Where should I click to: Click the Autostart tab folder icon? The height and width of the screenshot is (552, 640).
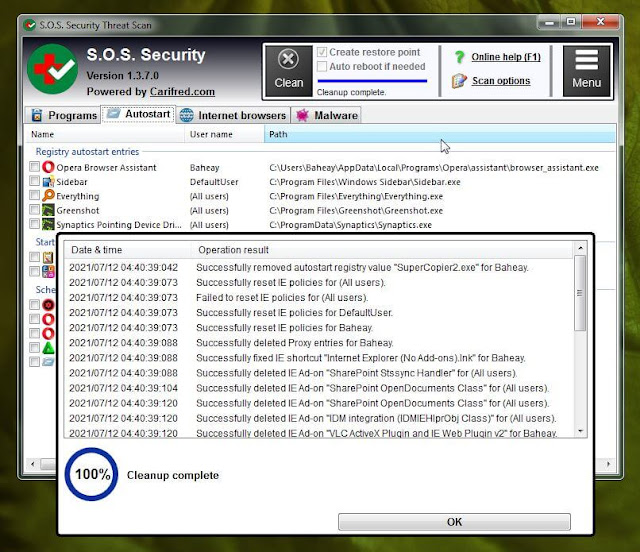tap(113, 114)
